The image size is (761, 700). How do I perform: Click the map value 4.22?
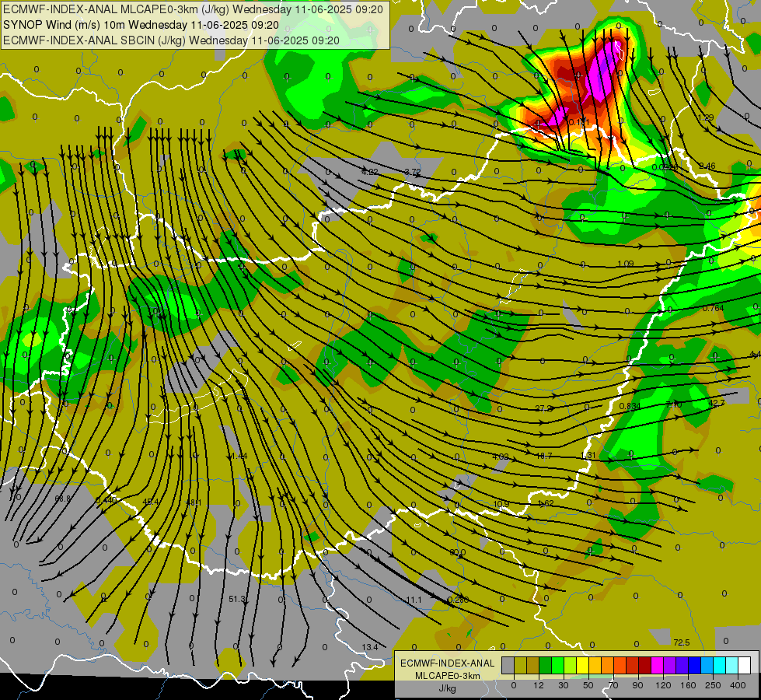(x=370, y=172)
